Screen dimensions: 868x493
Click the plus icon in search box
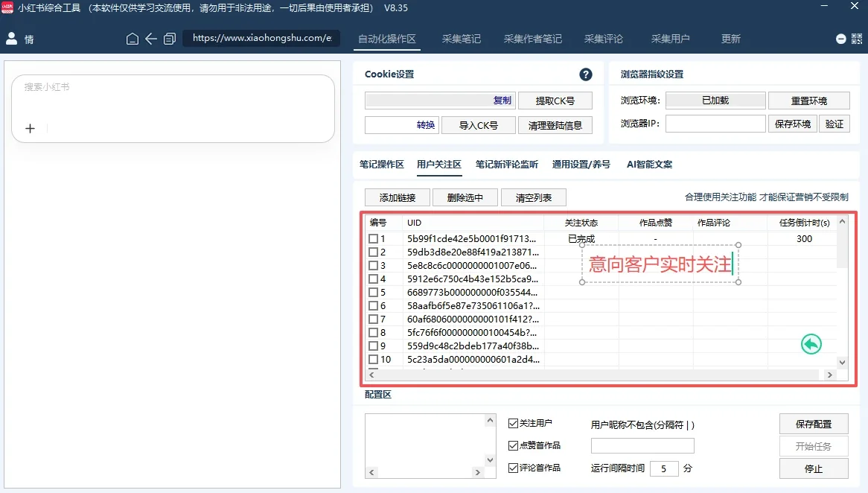[x=30, y=129]
